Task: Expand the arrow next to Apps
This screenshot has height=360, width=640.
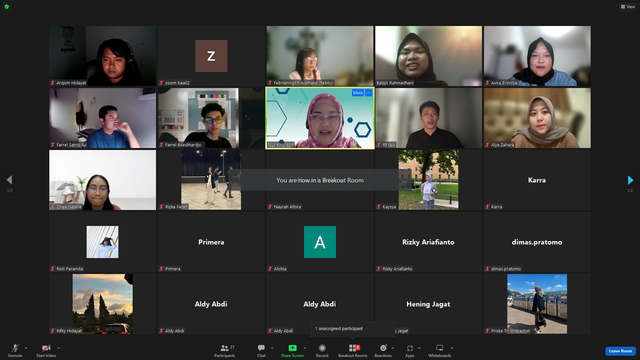Action: click(419, 348)
